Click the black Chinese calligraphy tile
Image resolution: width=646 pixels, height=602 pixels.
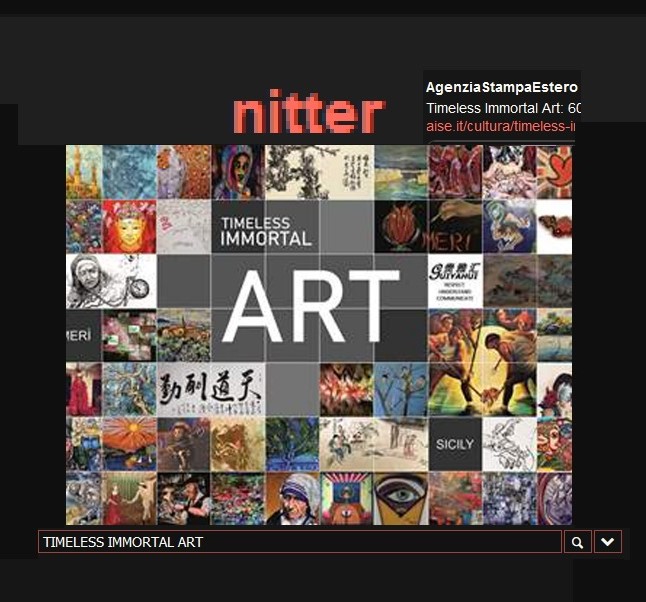pyautogui.click(x=211, y=389)
